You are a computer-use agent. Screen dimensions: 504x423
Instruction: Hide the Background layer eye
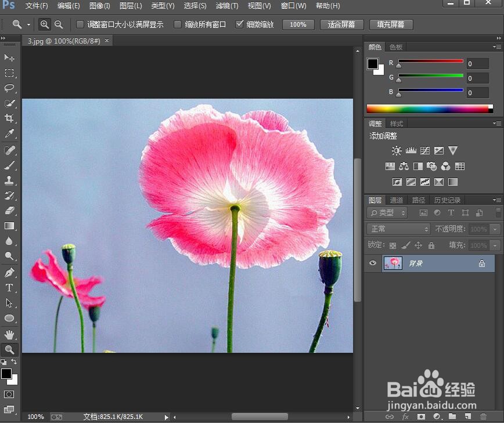pos(373,263)
